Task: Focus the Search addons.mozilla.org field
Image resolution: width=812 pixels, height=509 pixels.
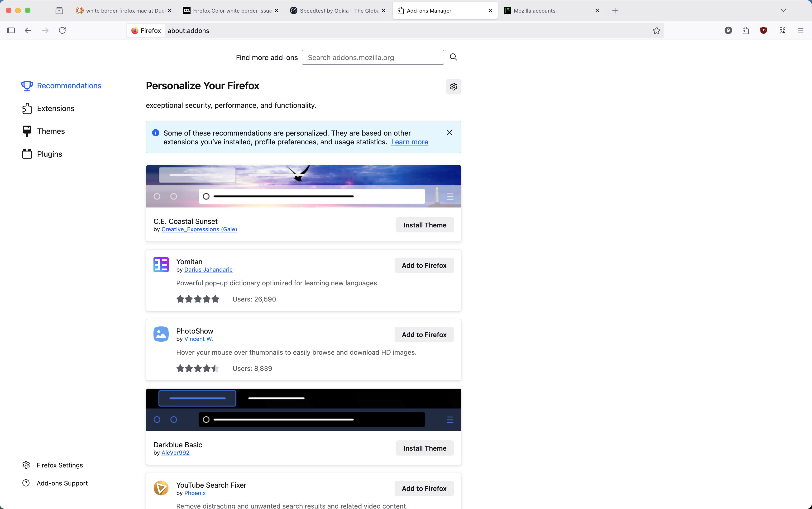Action: click(373, 57)
